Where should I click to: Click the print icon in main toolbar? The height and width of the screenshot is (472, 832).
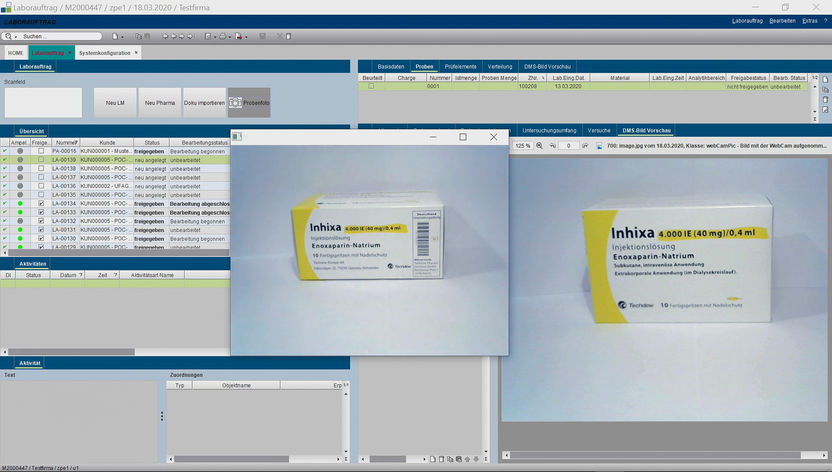[x=222, y=37]
